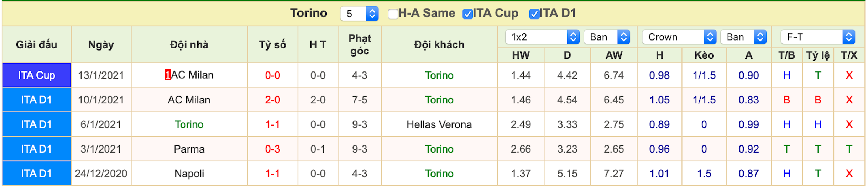Click the Phạt góc column header
The width and height of the screenshot is (868, 186).
coord(360,44)
